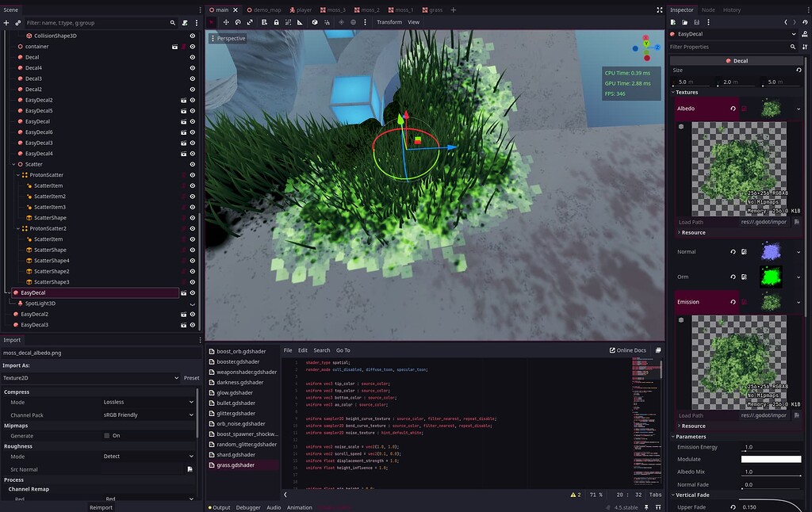Viewport: 812px width, 512px height.
Task: Toggle visibility of SpotLight3D node
Action: click(192, 304)
